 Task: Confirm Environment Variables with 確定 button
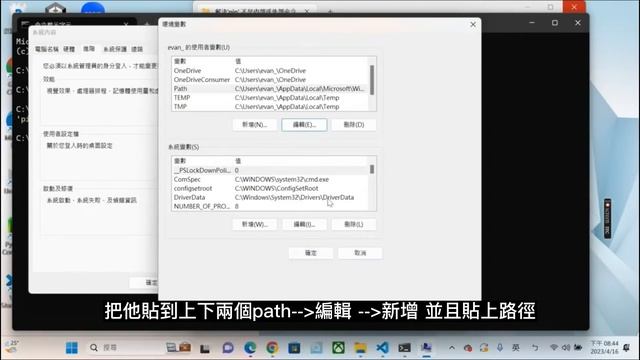coord(311,253)
